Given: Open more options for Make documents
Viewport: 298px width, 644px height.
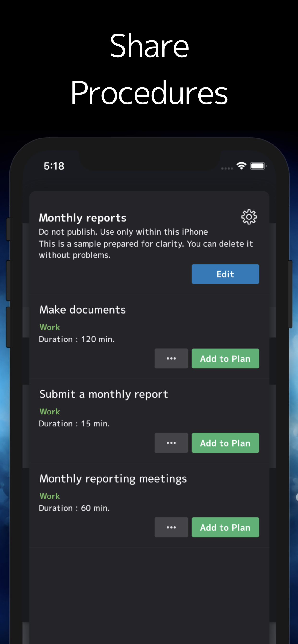Looking at the screenshot, I should (x=171, y=358).
